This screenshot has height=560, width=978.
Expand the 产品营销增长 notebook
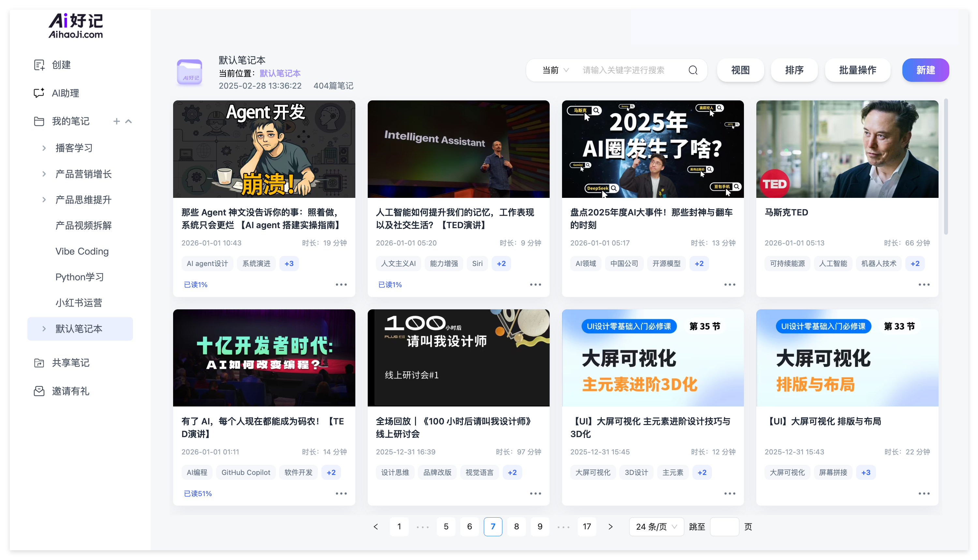(44, 174)
